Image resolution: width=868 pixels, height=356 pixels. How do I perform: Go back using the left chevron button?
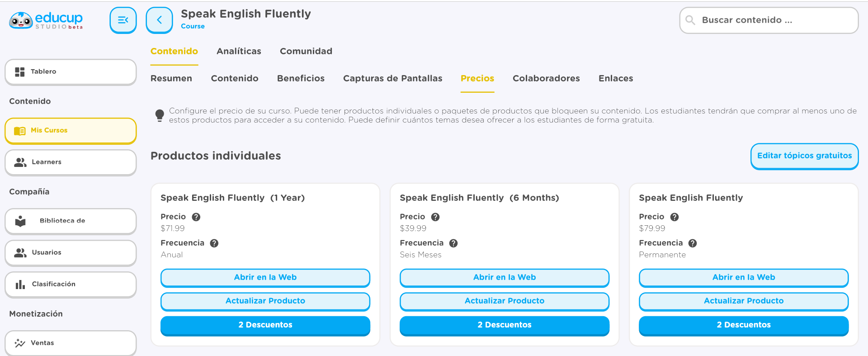point(159,20)
